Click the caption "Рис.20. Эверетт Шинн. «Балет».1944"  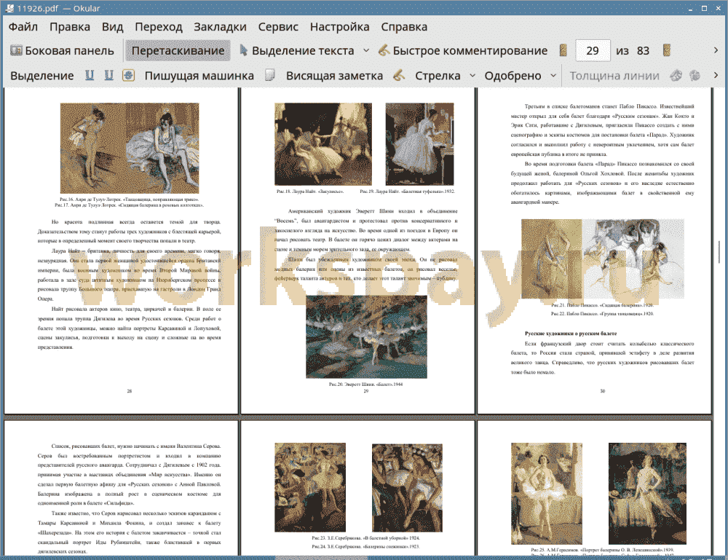tap(366, 384)
